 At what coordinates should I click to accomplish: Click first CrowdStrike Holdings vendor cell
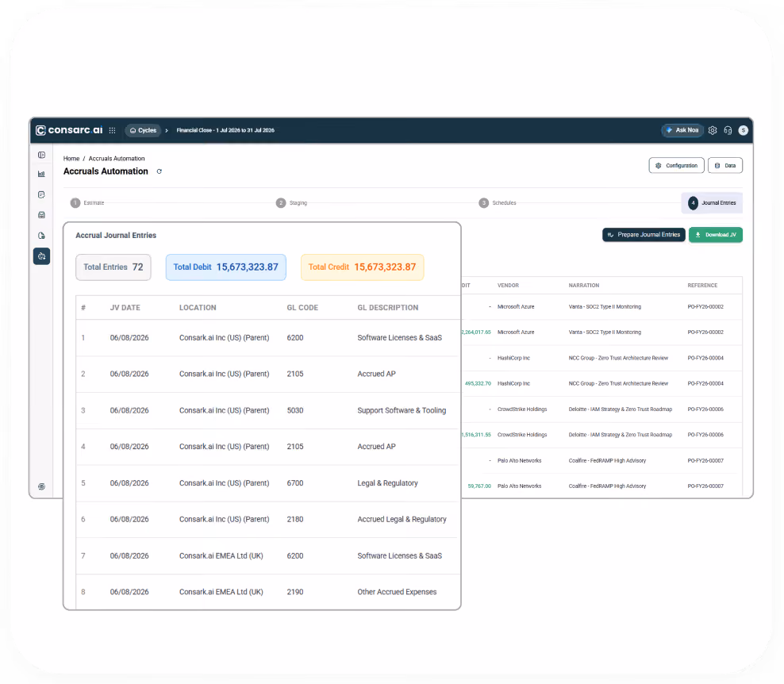tap(522, 409)
